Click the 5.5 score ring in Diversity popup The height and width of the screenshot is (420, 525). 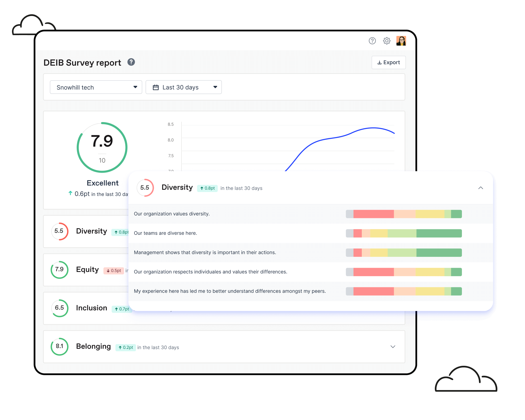pos(145,187)
